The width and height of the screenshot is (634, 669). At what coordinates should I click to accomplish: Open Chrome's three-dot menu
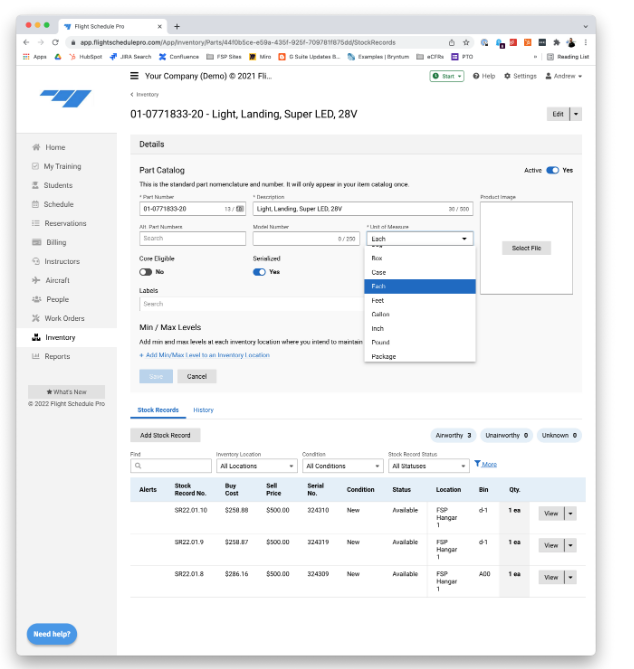(x=585, y=43)
